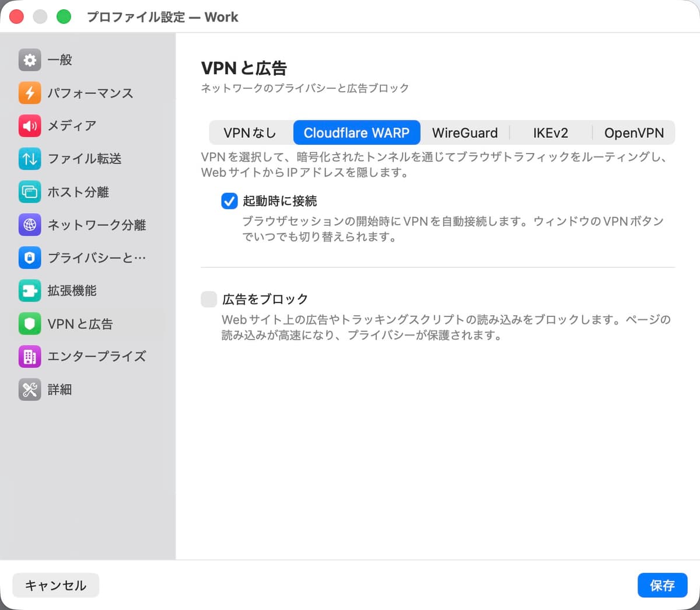
Task: Enable the 広告をブロック checkbox
Action: point(209,299)
